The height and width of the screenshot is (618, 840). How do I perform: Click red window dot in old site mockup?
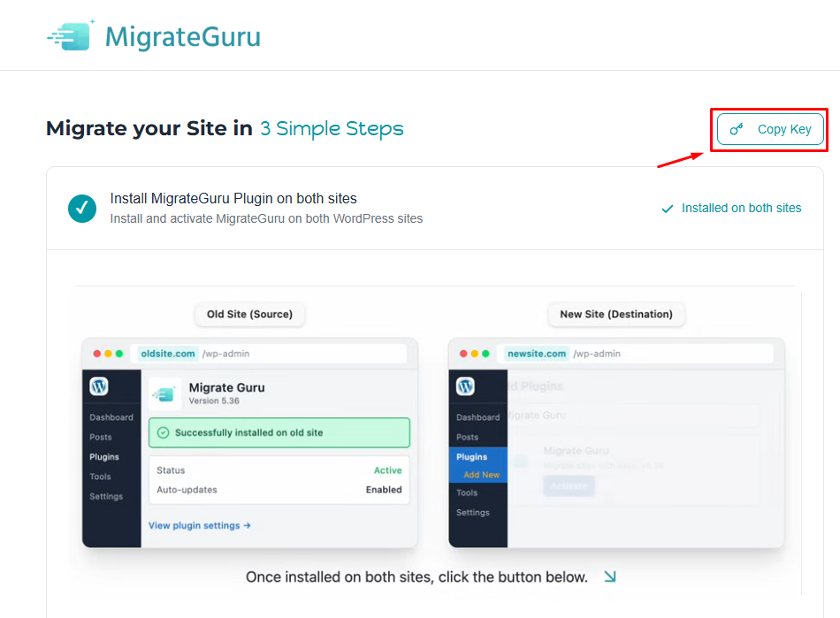(97, 354)
